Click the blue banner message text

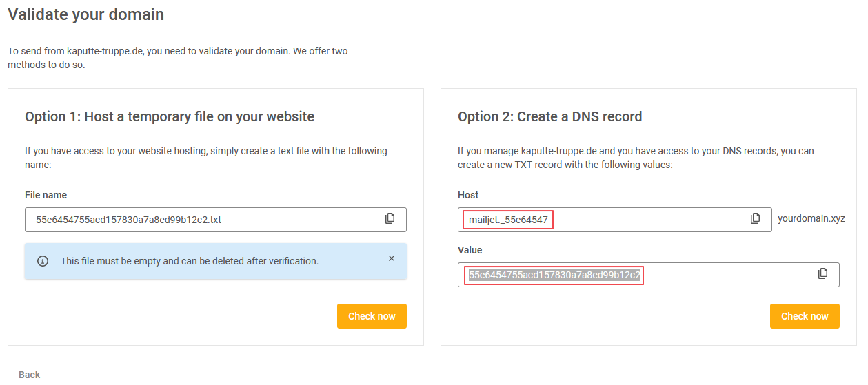(x=190, y=261)
